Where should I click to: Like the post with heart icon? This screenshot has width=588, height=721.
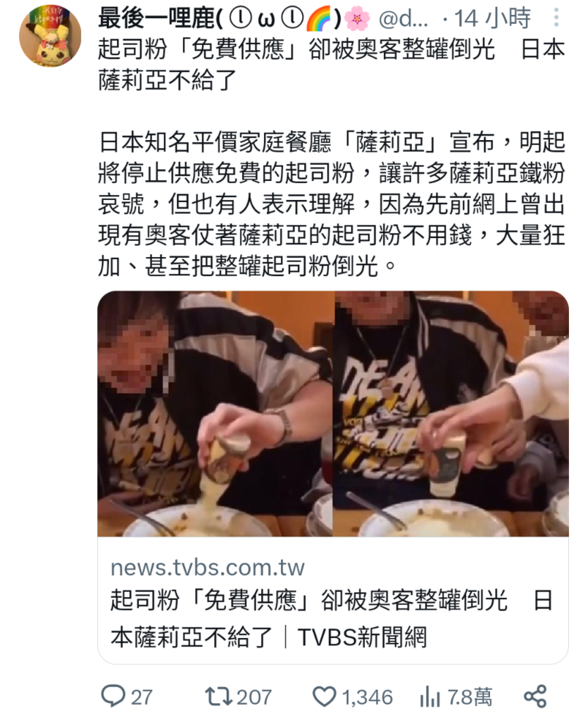[x=324, y=696]
